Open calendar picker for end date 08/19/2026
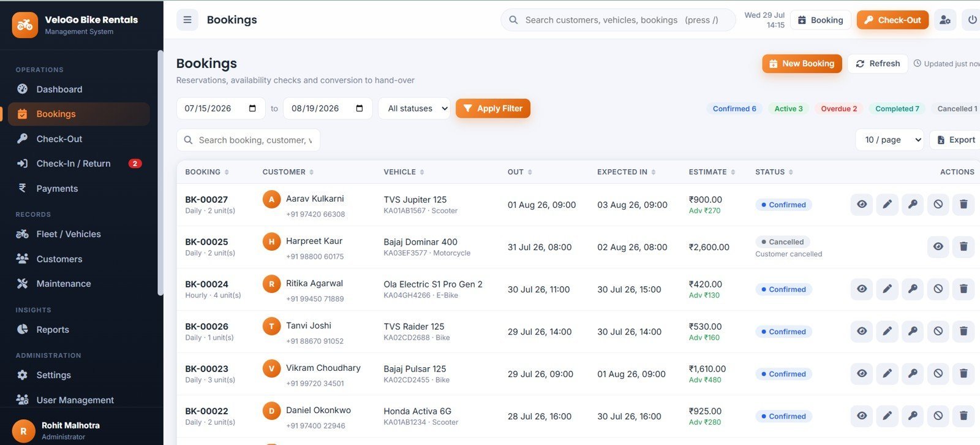 point(360,108)
